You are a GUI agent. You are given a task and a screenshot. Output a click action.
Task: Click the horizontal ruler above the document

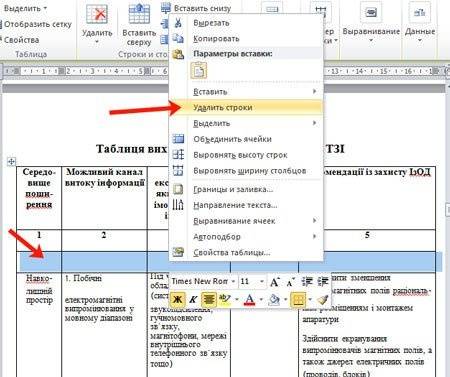pyautogui.click(x=224, y=71)
